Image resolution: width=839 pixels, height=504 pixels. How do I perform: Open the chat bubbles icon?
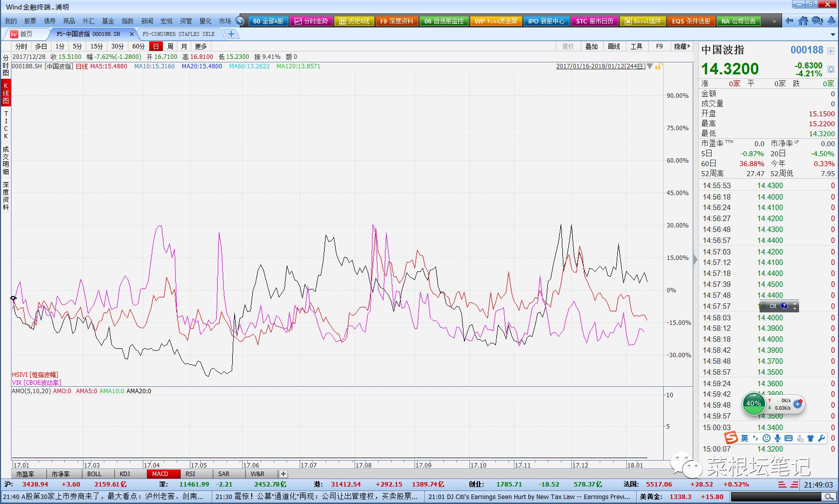(x=817, y=21)
